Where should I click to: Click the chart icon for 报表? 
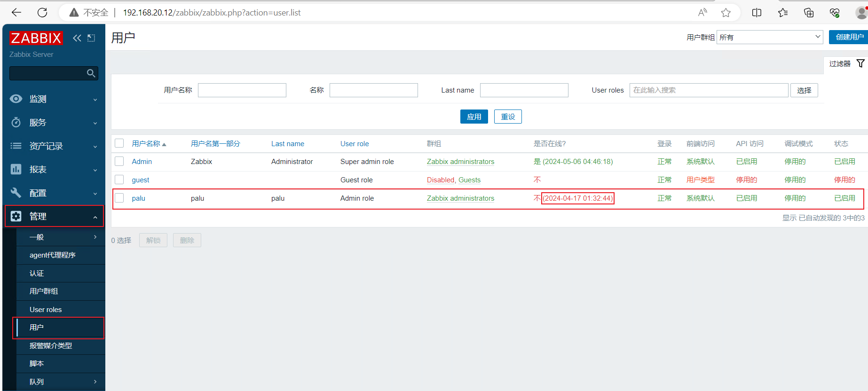(16, 169)
